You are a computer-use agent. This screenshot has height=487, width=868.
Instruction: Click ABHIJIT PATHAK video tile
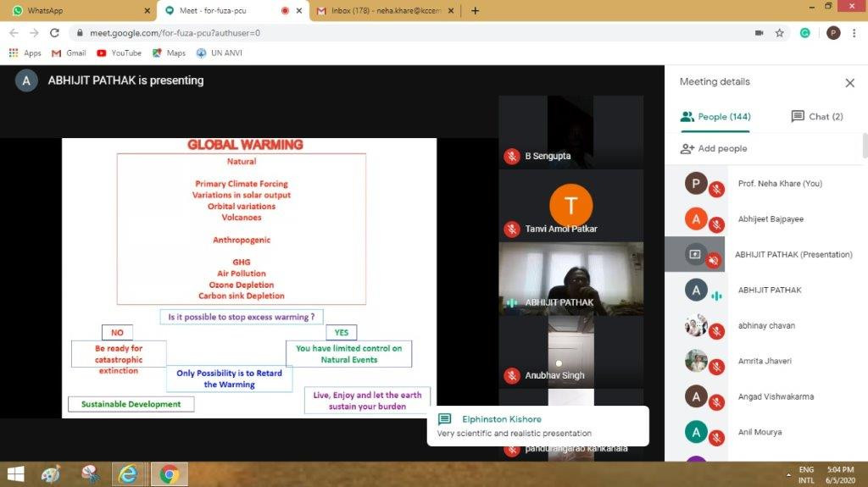click(570, 279)
